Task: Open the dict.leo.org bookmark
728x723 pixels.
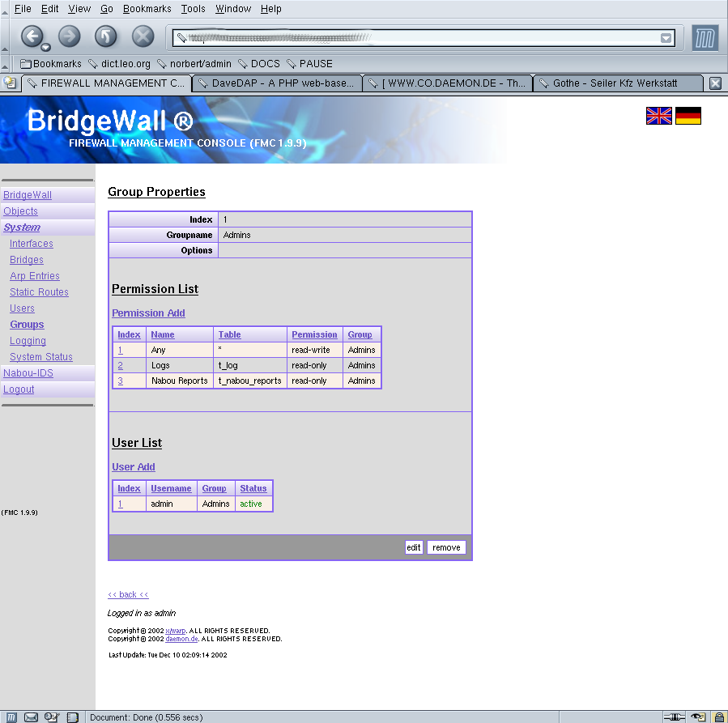Action: click(119, 64)
